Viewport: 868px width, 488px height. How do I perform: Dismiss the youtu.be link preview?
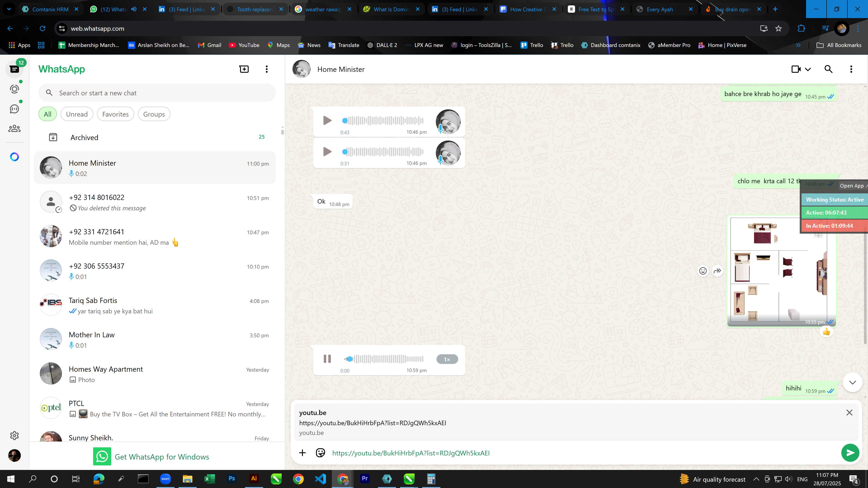click(x=849, y=413)
